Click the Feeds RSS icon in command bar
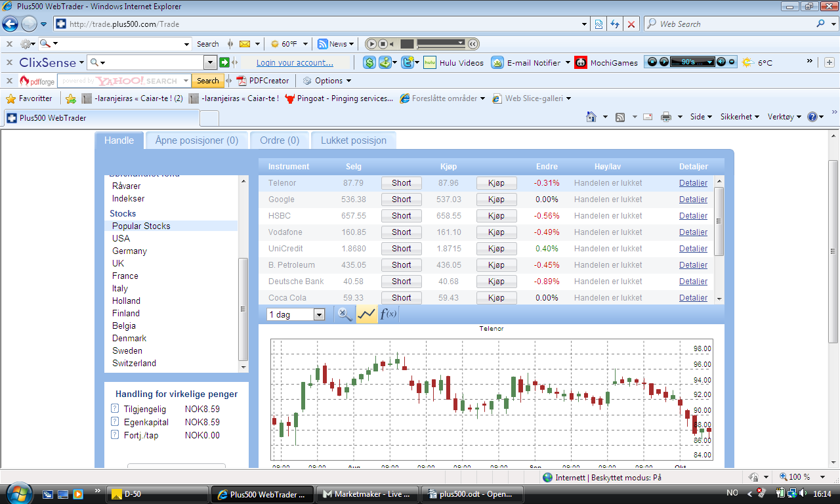 coord(619,117)
